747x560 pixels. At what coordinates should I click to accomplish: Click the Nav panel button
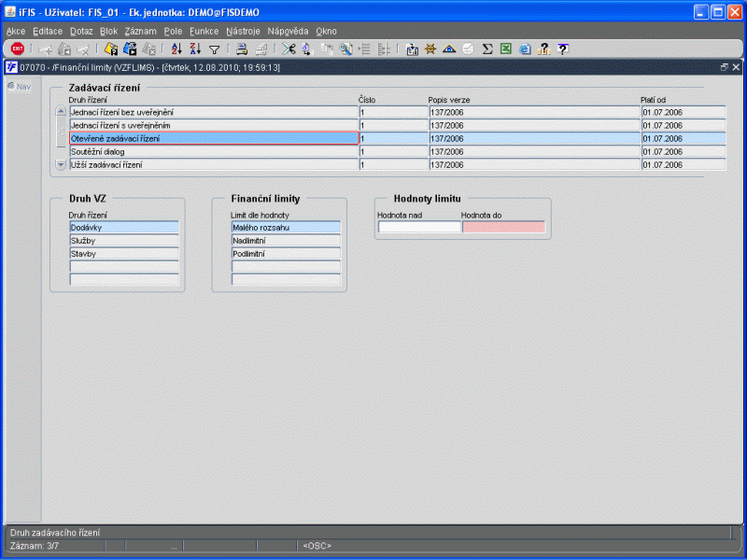pos(20,87)
